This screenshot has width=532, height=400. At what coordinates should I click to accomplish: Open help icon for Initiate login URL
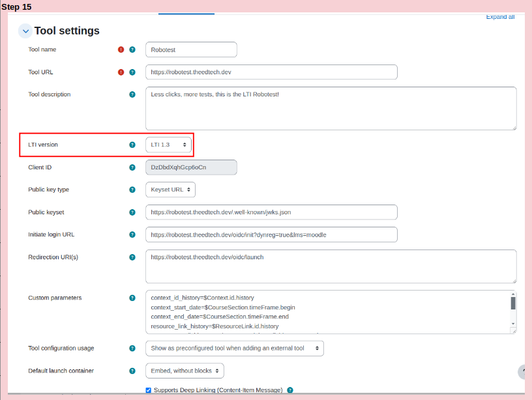132,235
